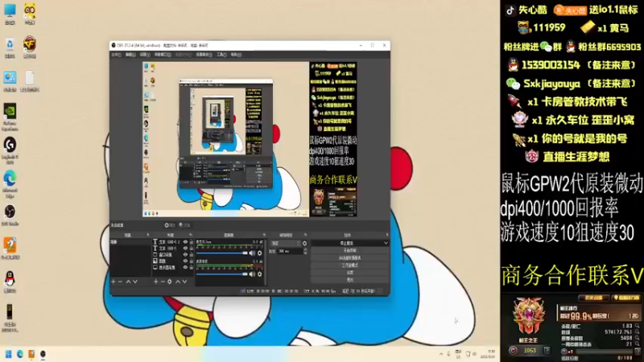Open the GeForce Experience desktop icon

pos(10,117)
